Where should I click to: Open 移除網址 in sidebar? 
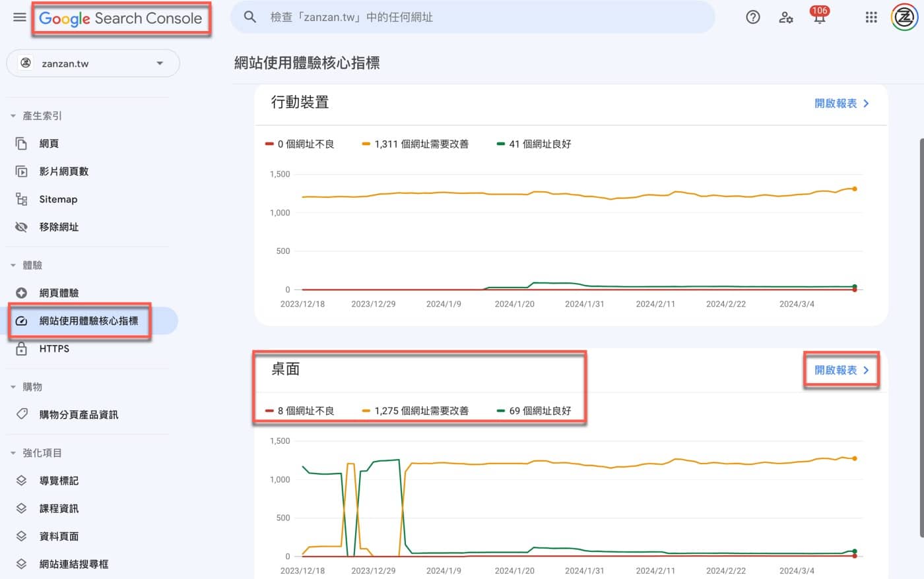coord(59,227)
